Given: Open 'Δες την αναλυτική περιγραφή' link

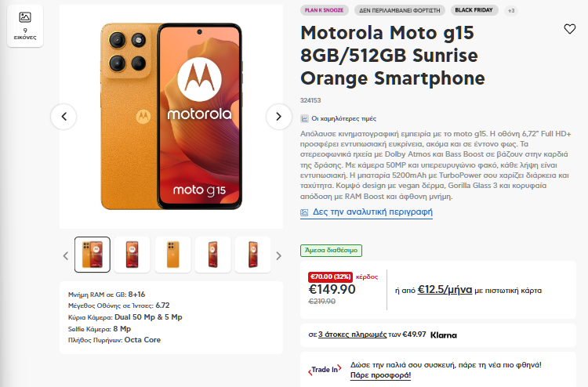Looking at the screenshot, I should tap(372, 212).
